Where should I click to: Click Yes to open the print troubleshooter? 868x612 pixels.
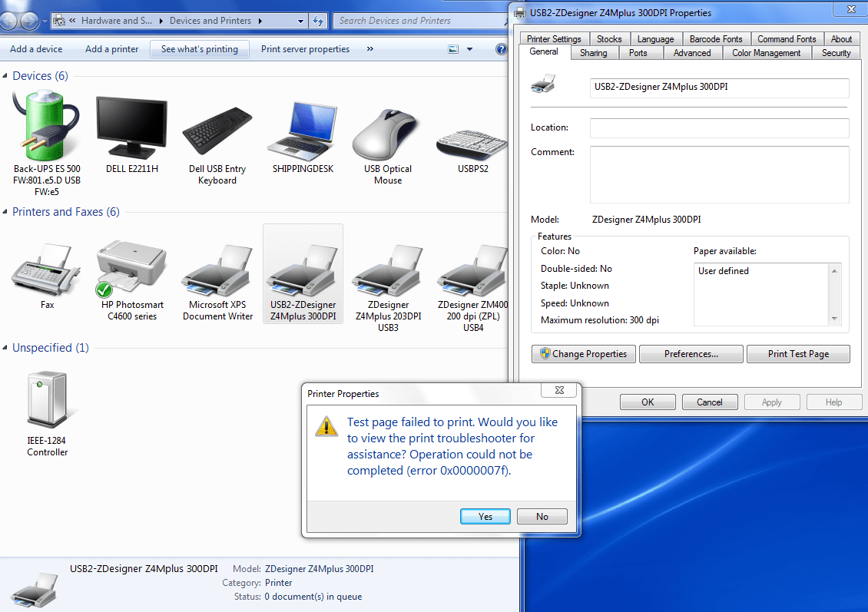485,516
